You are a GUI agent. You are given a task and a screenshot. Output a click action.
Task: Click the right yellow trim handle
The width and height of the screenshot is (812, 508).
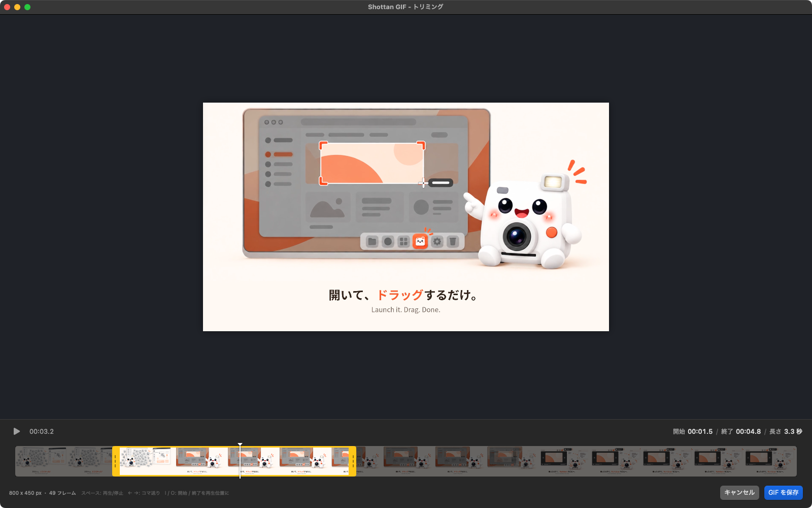tap(353, 461)
